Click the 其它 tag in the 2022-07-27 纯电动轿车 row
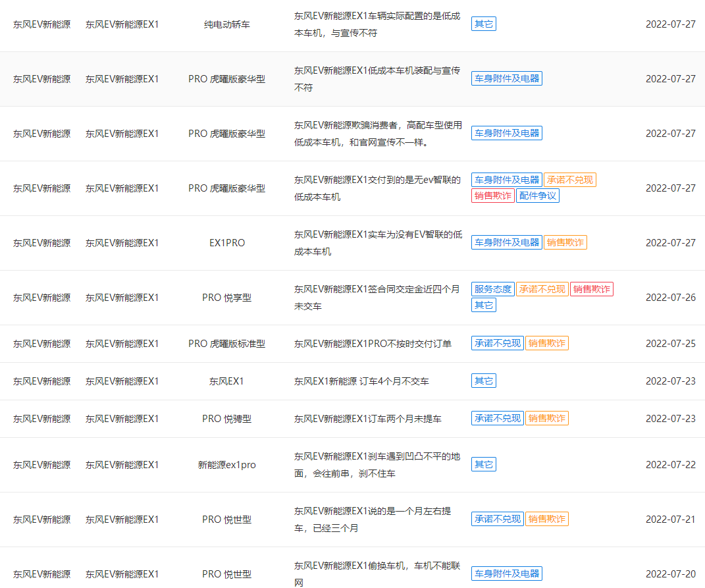This screenshot has width=705, height=588. (x=483, y=24)
